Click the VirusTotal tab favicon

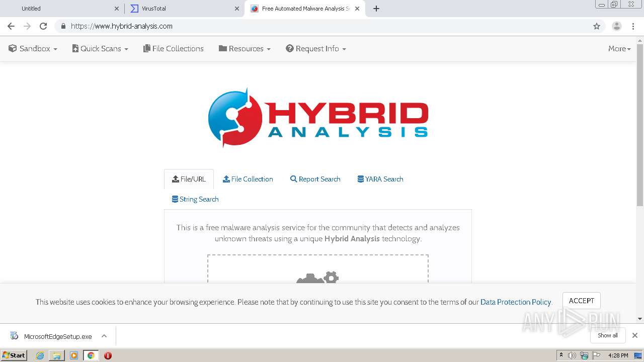click(x=134, y=9)
